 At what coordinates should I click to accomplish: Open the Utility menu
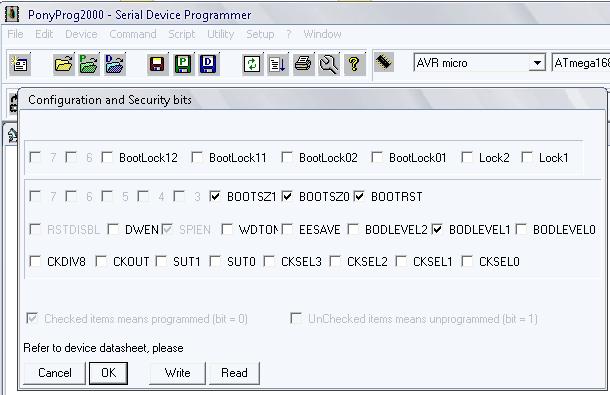(x=220, y=34)
